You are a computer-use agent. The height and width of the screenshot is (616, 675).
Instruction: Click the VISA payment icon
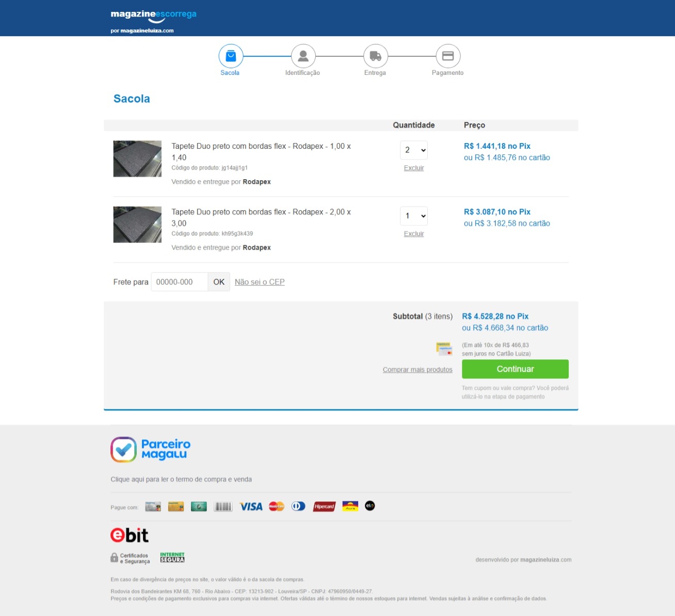pos(251,507)
